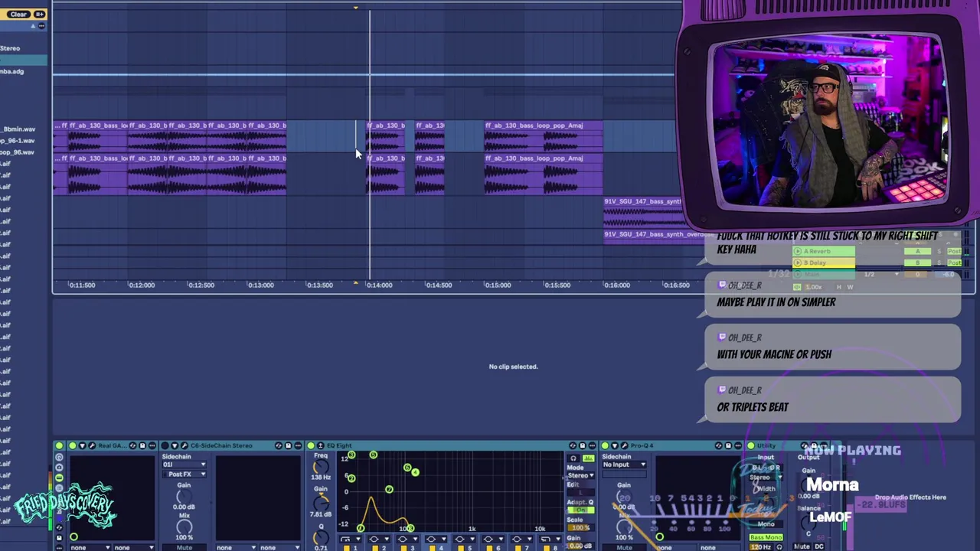Toggle DC filter in Utility

tap(819, 546)
